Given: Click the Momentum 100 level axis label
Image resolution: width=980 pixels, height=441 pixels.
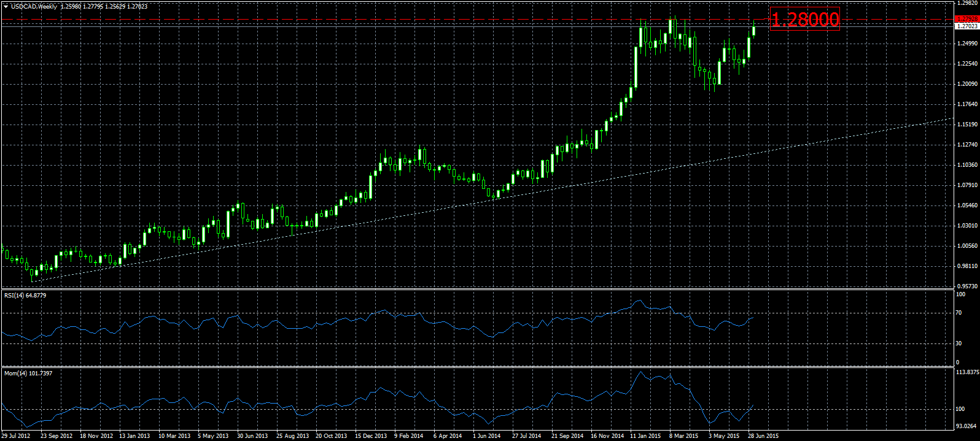Looking at the screenshot, I should point(961,409).
